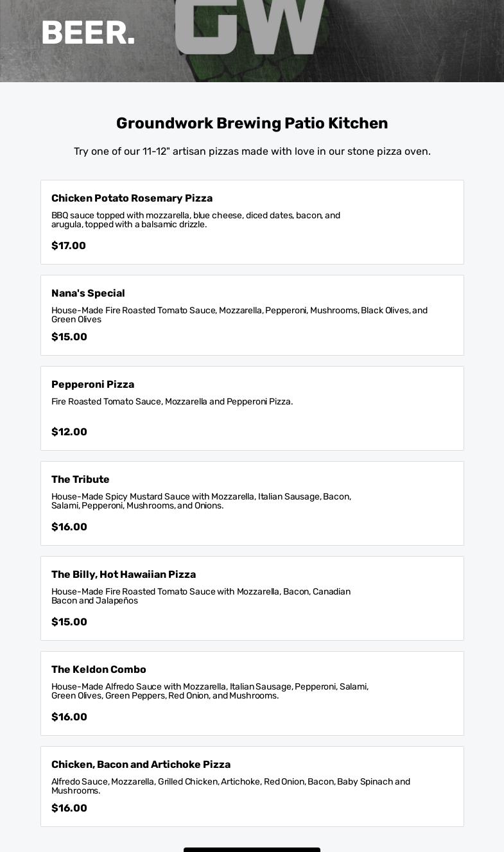Select the Pepperoni Pizza title

(x=92, y=385)
